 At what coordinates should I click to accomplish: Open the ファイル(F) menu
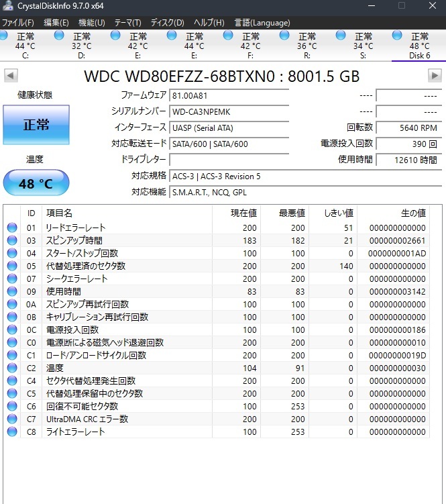tap(17, 23)
